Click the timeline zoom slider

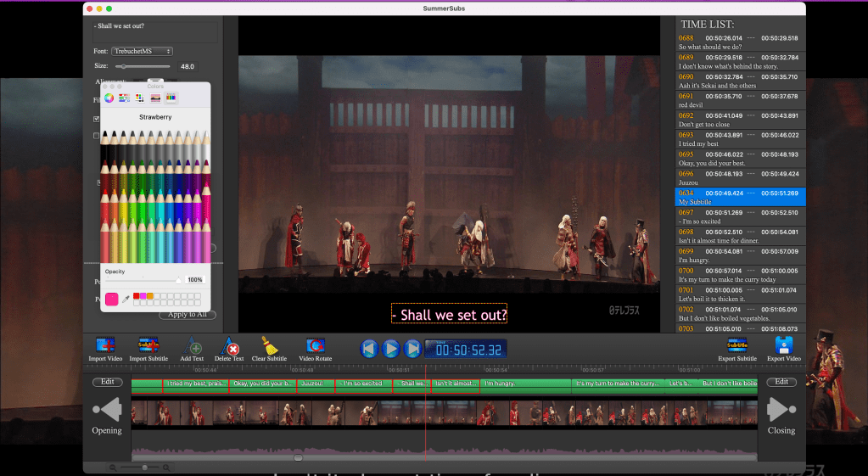coord(140,468)
